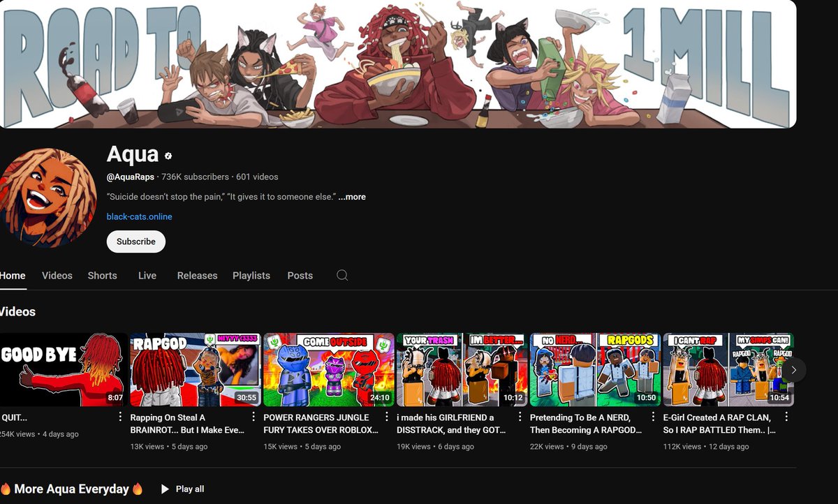This screenshot has width=838, height=504.
Task: Click the Aqua channel avatar picture
Action: (x=47, y=198)
